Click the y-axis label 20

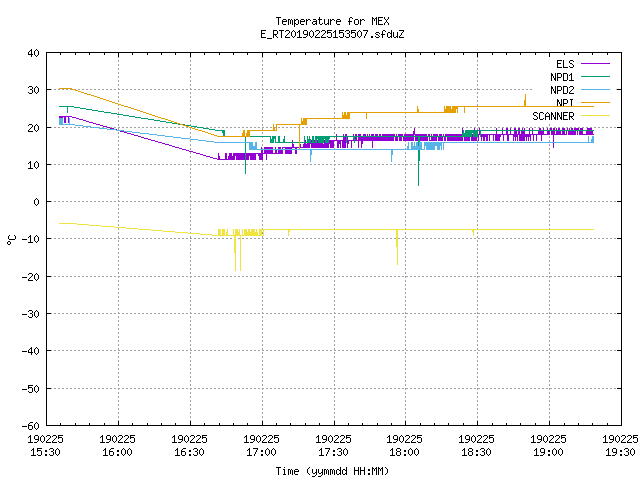pos(33,128)
